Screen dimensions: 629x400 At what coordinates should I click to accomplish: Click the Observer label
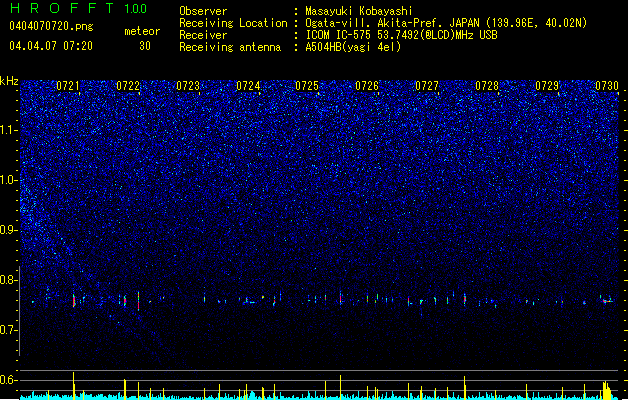[203, 11]
